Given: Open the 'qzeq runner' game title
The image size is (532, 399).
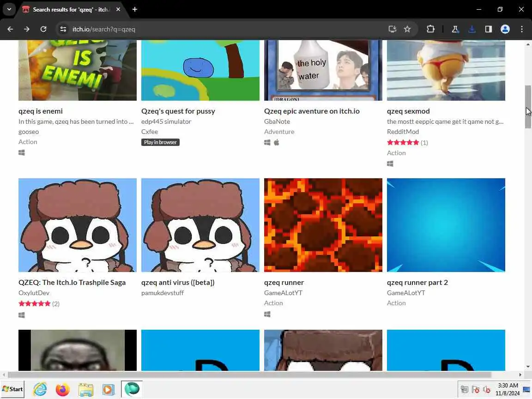Looking at the screenshot, I should [x=284, y=282].
